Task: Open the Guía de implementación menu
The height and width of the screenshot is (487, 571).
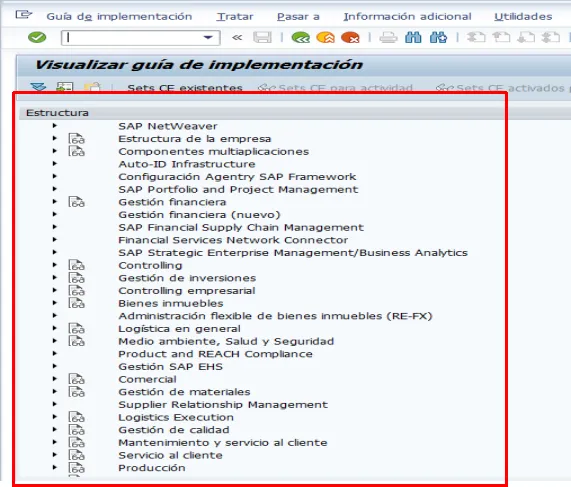Action: pyautogui.click(x=119, y=17)
